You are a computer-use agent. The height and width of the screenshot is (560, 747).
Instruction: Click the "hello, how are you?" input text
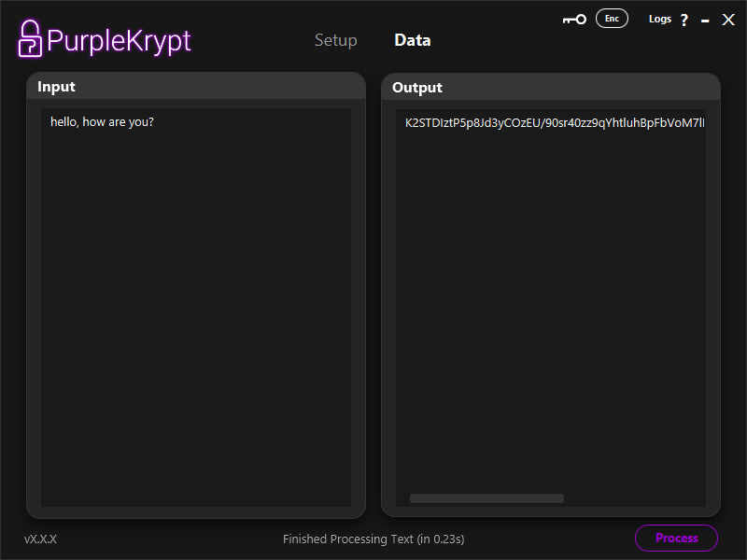click(102, 122)
